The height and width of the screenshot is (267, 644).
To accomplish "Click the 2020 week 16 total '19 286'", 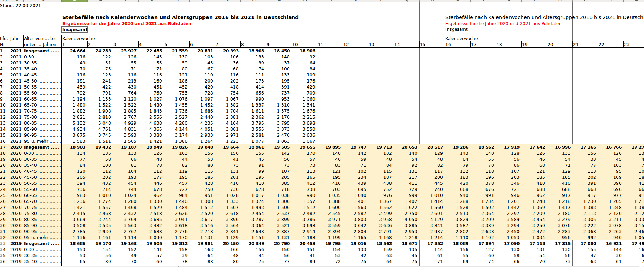I will click(x=461, y=147).
